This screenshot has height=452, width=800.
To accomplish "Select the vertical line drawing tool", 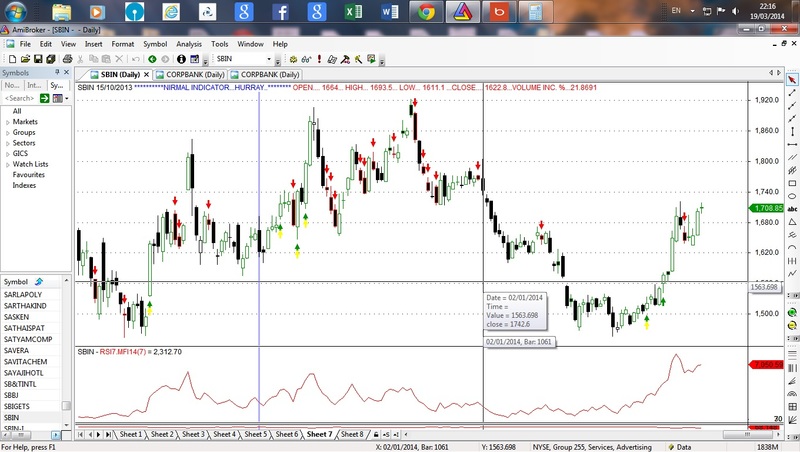I will coord(792,132).
